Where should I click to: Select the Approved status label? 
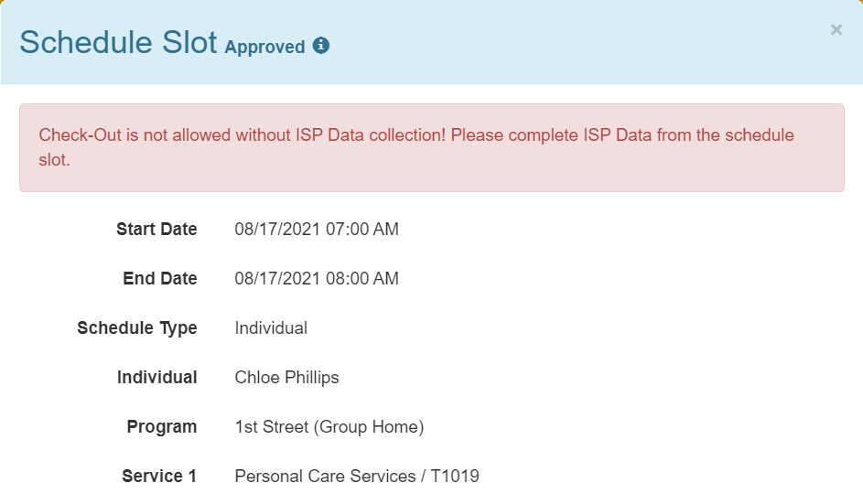(264, 47)
